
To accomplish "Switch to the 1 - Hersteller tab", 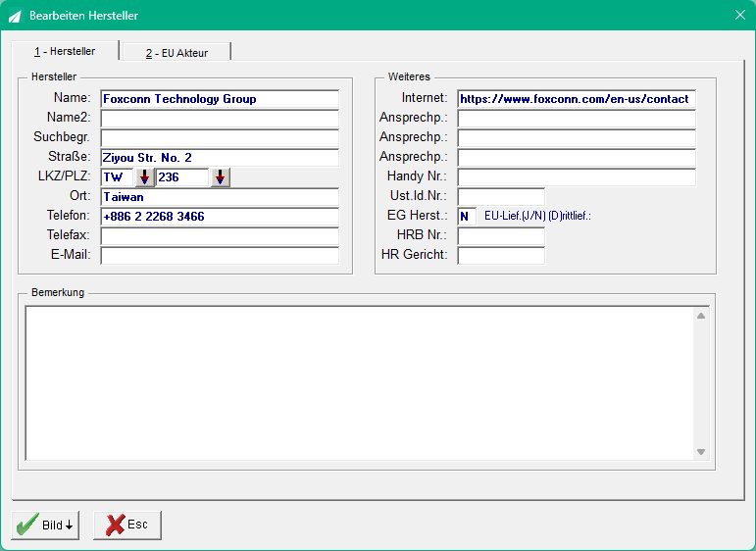I will (x=65, y=51).
